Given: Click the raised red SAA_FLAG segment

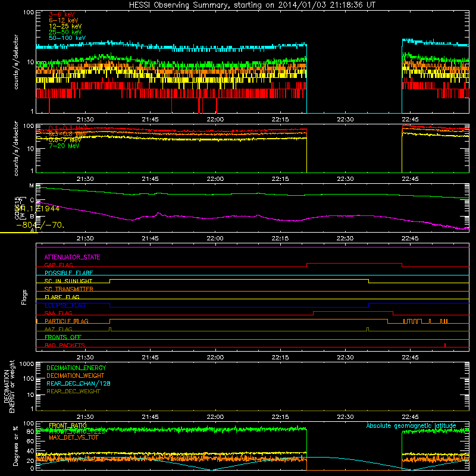Looking at the screenshot, I should tap(353, 312).
